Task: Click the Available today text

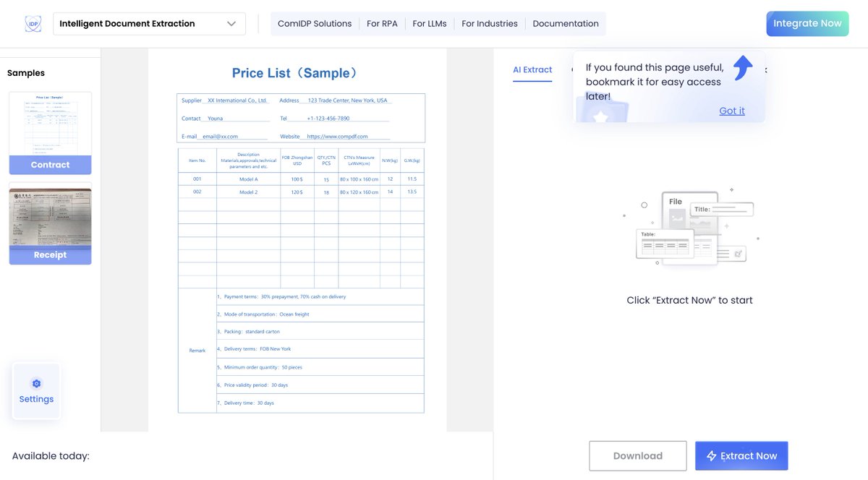Action: (51, 456)
